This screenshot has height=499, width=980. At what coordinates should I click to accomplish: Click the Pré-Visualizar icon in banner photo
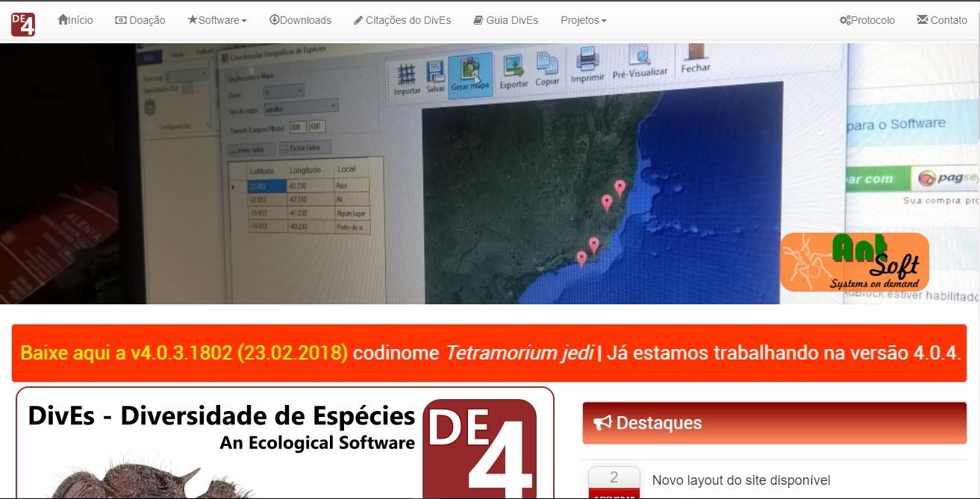click(640, 61)
